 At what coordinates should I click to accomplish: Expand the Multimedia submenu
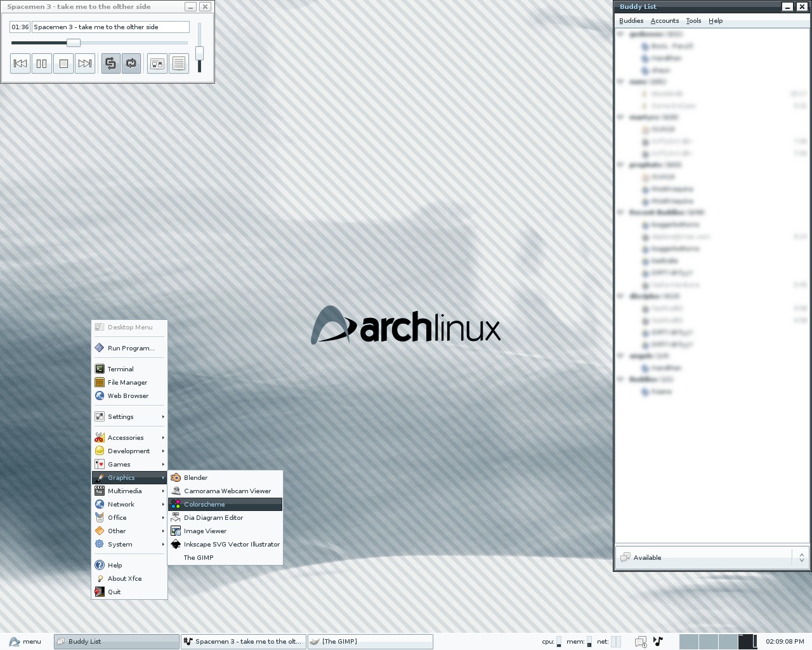(x=129, y=491)
